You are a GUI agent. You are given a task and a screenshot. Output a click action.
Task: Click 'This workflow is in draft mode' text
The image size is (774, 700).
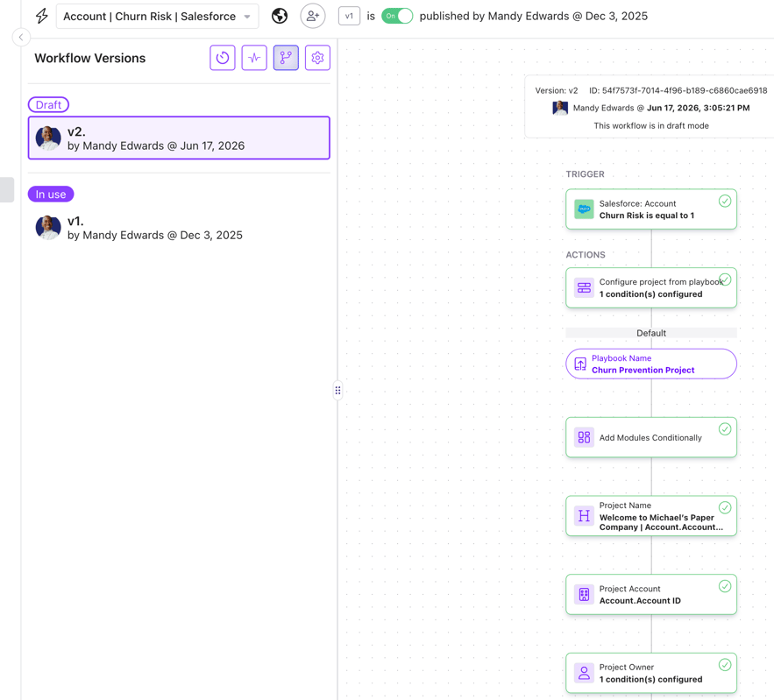[x=651, y=126]
